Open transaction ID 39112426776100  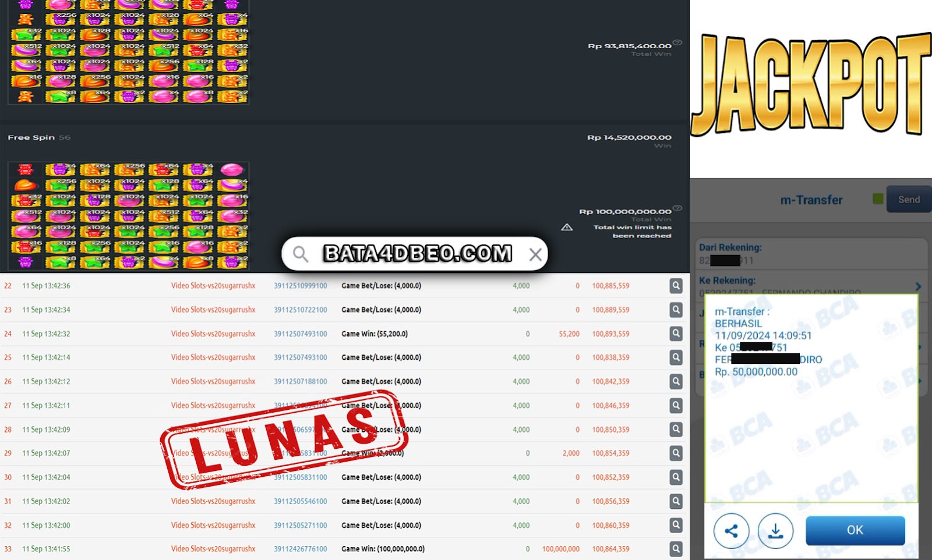click(301, 549)
